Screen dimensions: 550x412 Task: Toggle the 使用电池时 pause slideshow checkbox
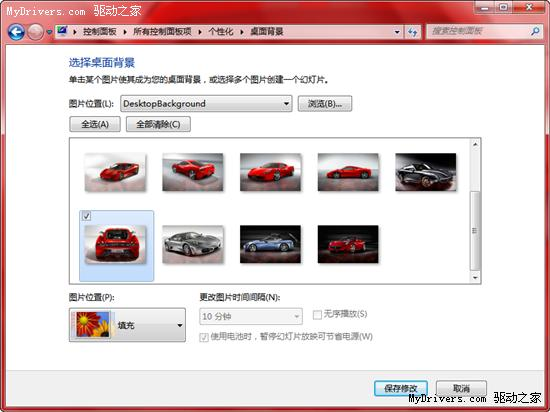204,337
